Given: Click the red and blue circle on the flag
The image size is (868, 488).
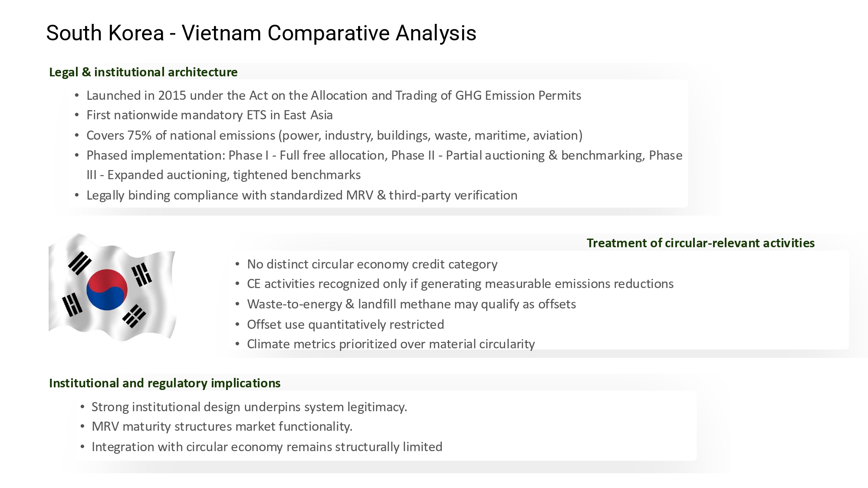Looking at the screenshot, I should (107, 289).
